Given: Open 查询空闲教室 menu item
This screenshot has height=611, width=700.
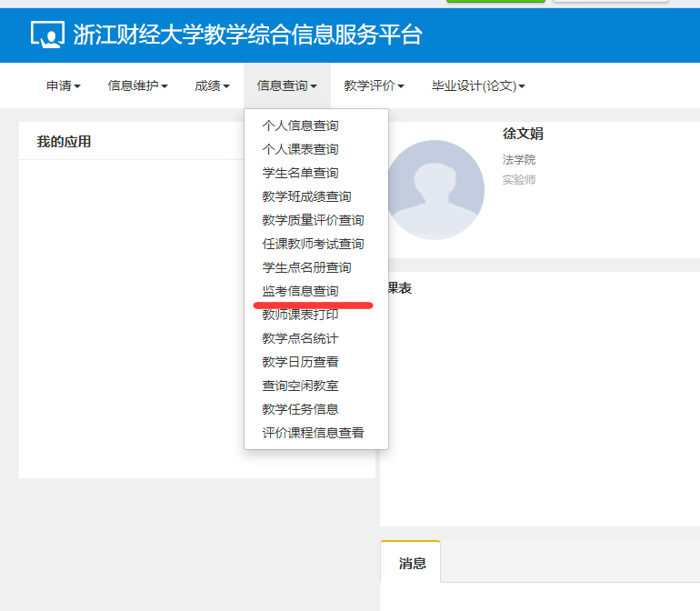Looking at the screenshot, I should click(300, 386).
